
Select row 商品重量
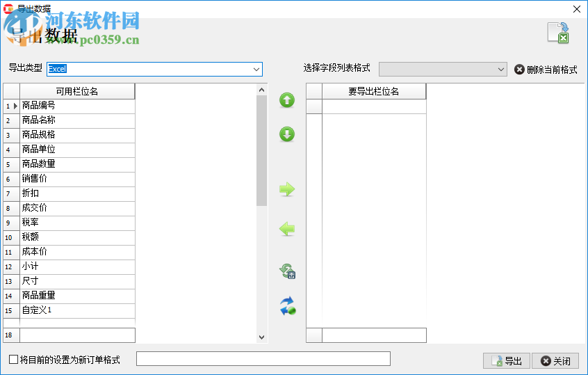point(77,296)
